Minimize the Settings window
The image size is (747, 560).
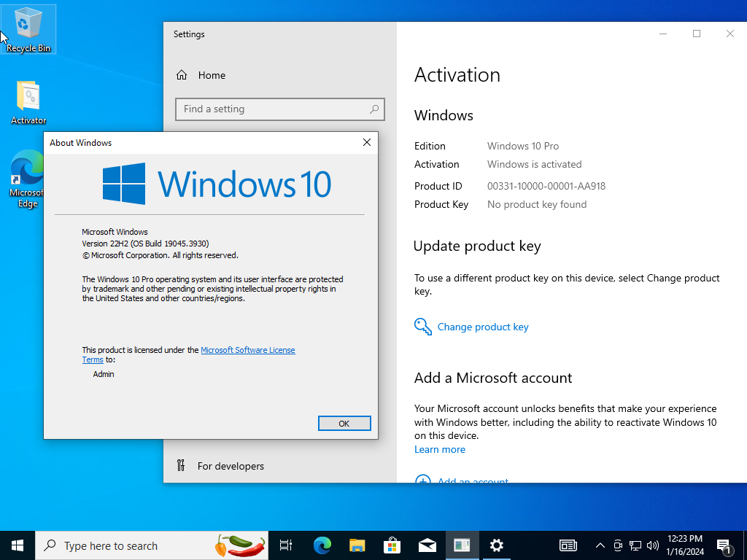coord(663,34)
